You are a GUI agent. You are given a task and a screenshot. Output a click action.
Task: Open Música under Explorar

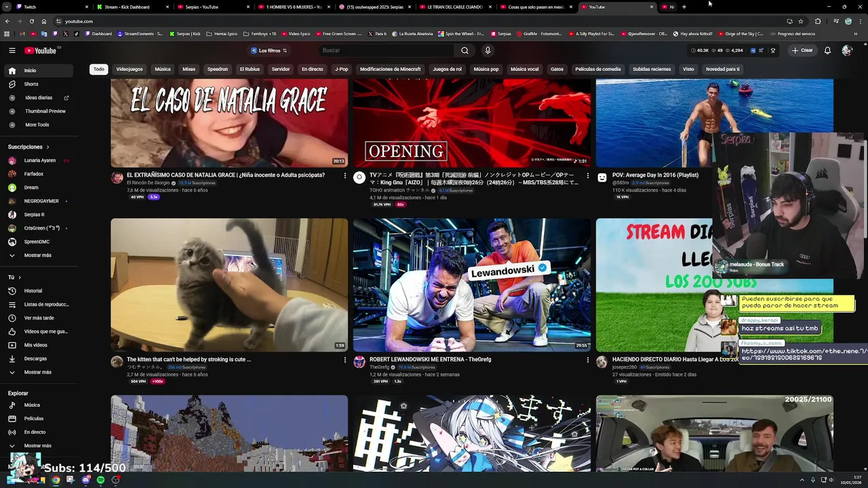[x=38, y=405]
